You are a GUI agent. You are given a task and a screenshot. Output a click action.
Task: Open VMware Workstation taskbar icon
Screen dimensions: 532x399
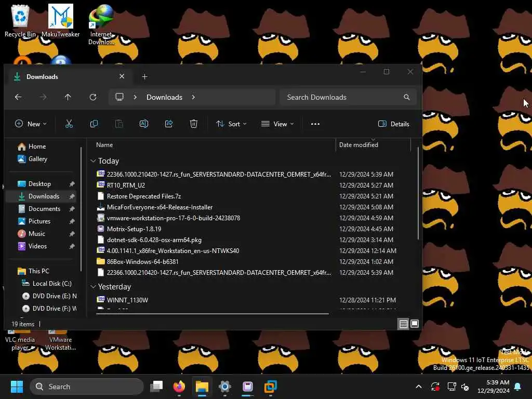(270, 387)
